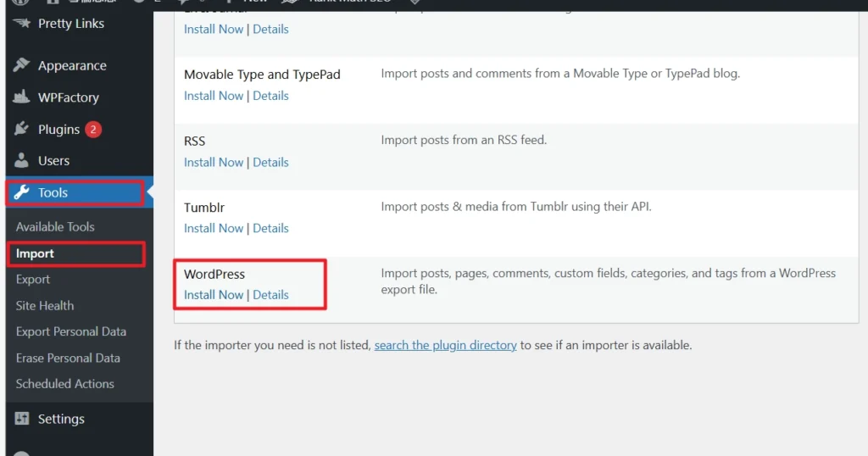
Task: Click the Movable Type blog import description
Action: tap(560, 74)
